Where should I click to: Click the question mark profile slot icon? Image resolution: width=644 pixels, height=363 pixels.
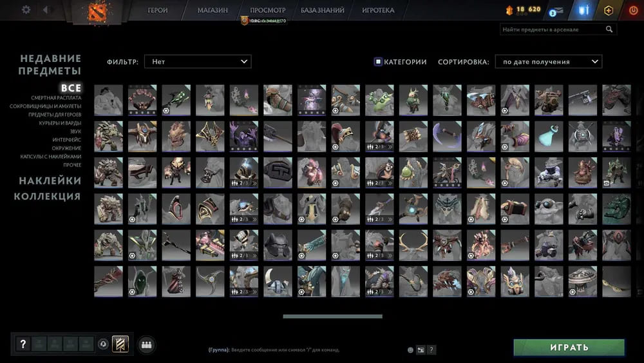tap(23, 344)
